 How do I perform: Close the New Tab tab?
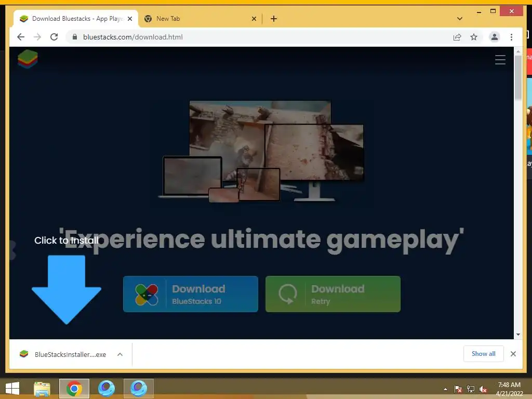pos(254,19)
